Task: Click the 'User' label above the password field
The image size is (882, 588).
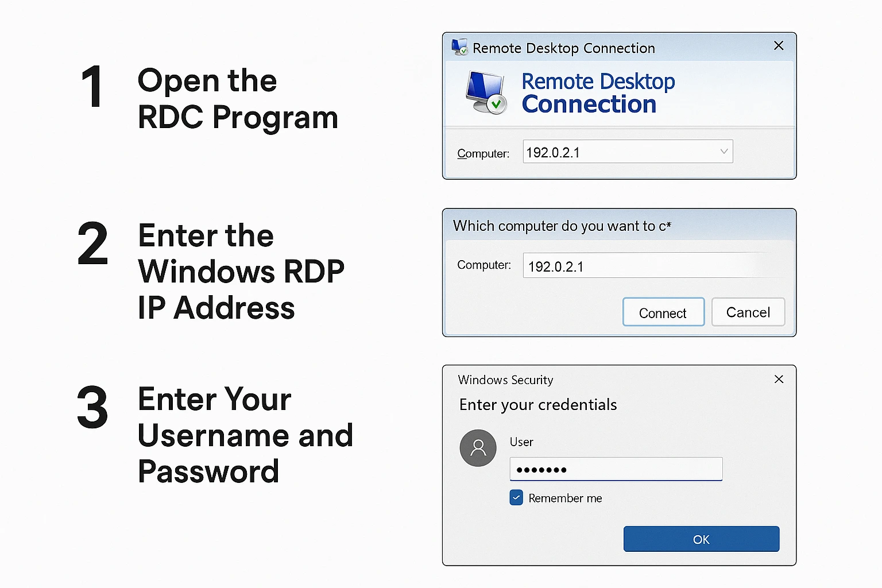Action: tap(521, 442)
